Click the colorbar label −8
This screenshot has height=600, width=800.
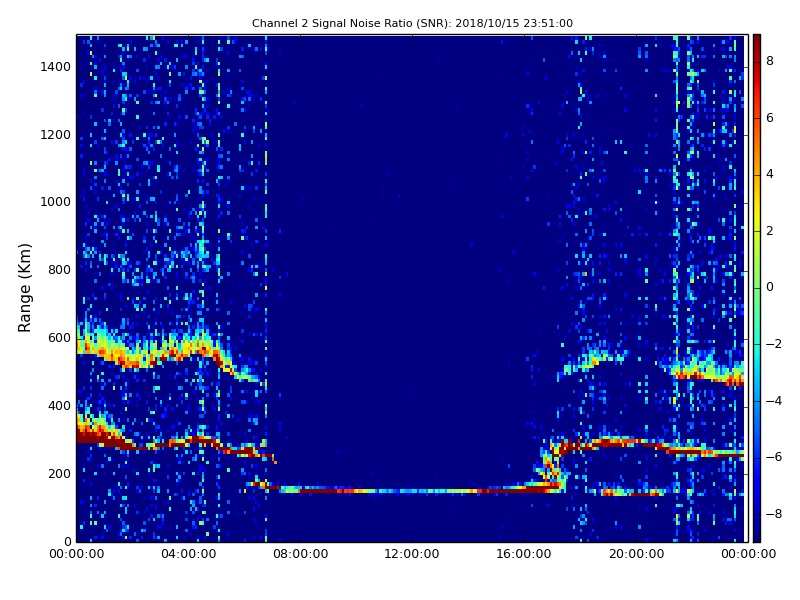pyautogui.click(x=774, y=514)
